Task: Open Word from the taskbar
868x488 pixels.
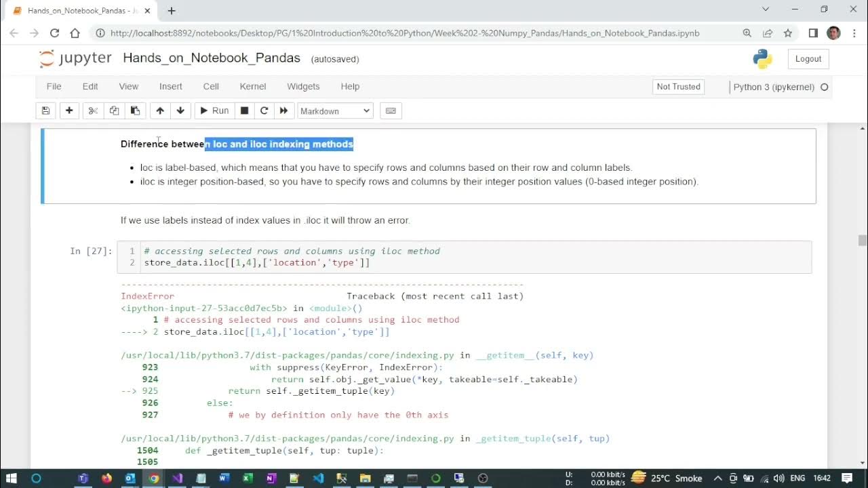Action: tap(224, 478)
